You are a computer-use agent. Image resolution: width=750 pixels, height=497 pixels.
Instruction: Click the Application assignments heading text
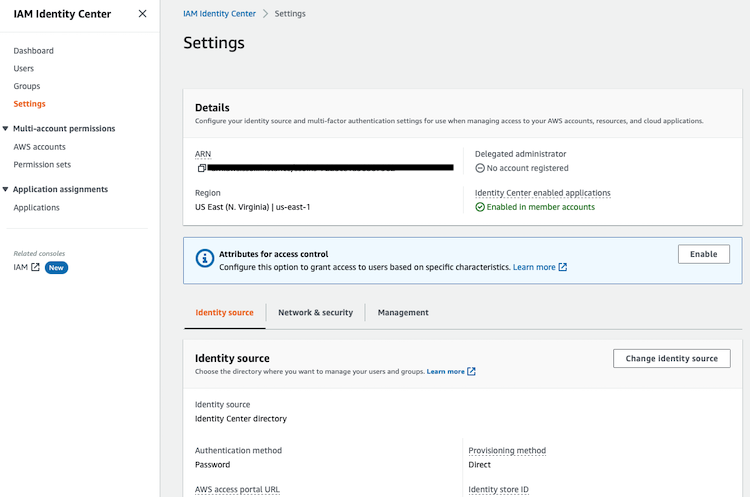point(60,189)
